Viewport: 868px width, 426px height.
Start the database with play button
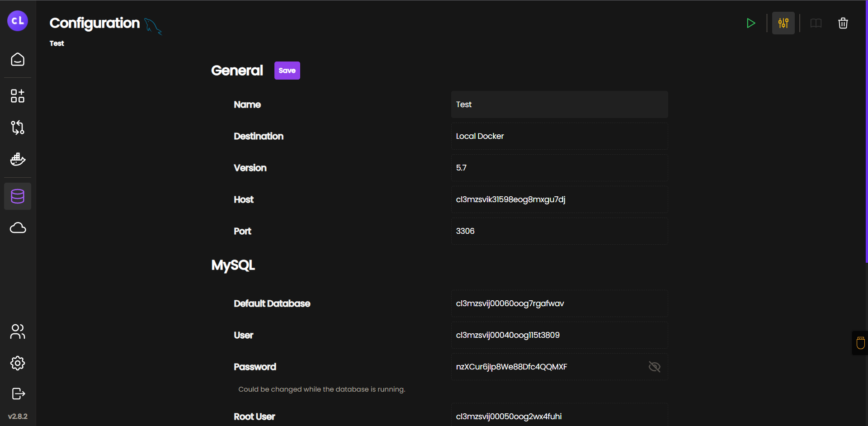click(x=751, y=23)
